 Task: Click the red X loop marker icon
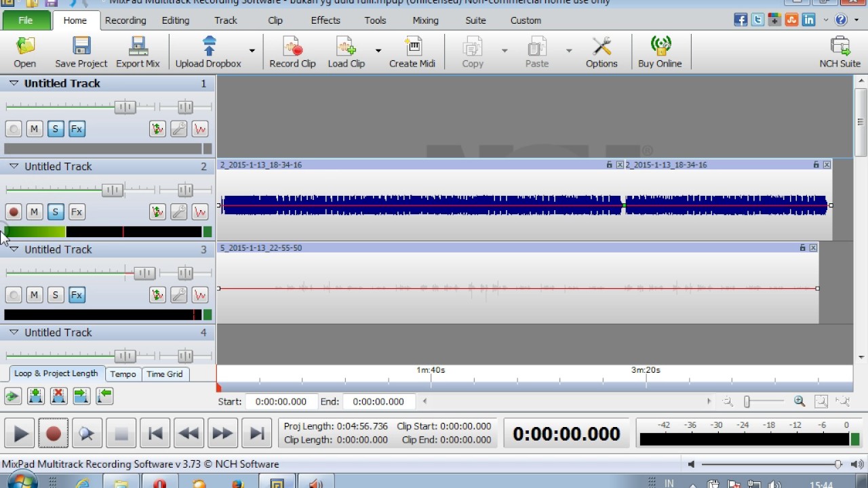pyautogui.click(x=58, y=396)
